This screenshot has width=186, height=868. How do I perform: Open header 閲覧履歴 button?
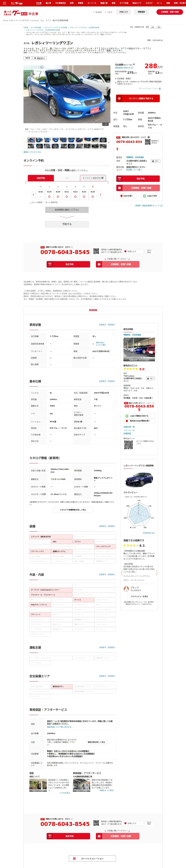141,12
